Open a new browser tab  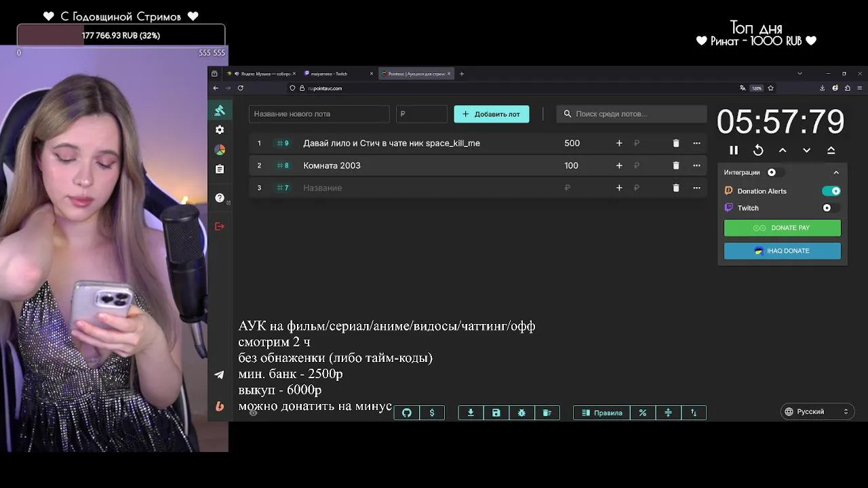pos(462,73)
